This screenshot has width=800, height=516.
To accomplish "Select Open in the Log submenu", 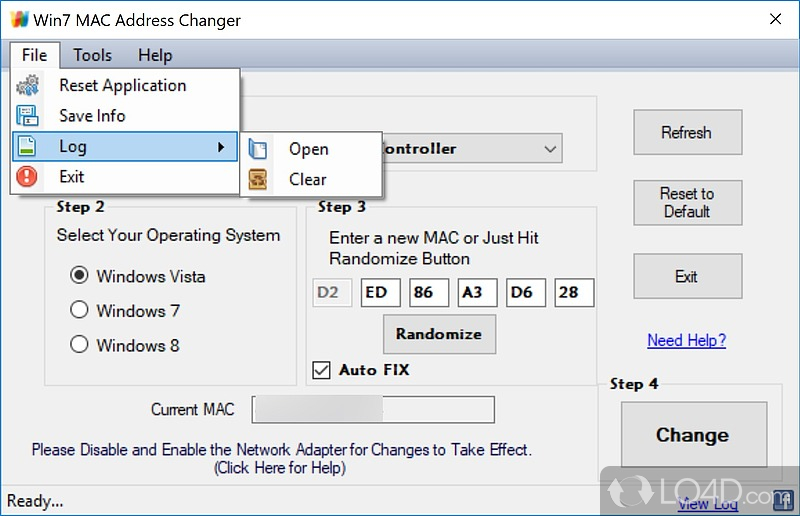I will (311, 149).
